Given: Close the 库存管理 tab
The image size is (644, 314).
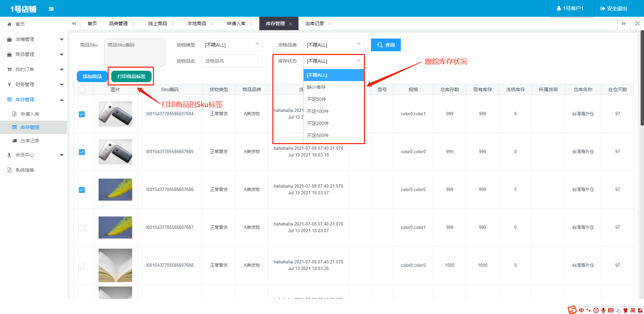Looking at the screenshot, I should (x=290, y=23).
